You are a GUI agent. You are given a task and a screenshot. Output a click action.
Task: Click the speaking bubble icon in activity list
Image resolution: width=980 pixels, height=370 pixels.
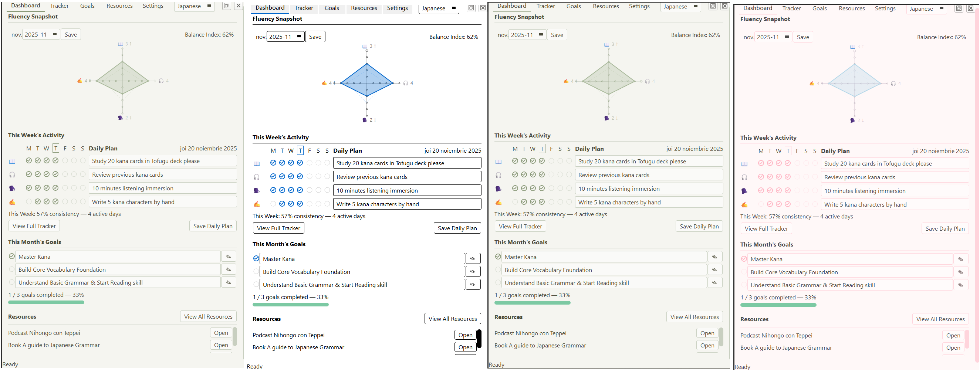click(12, 188)
